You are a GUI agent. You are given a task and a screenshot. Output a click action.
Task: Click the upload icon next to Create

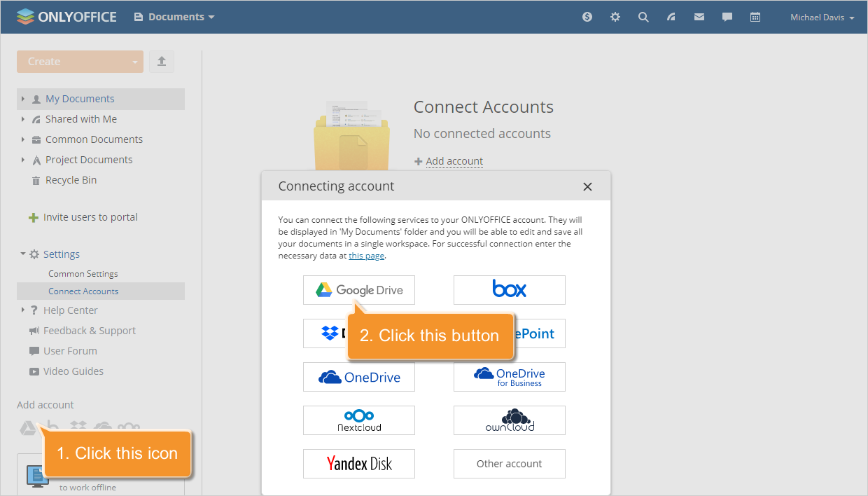point(162,61)
